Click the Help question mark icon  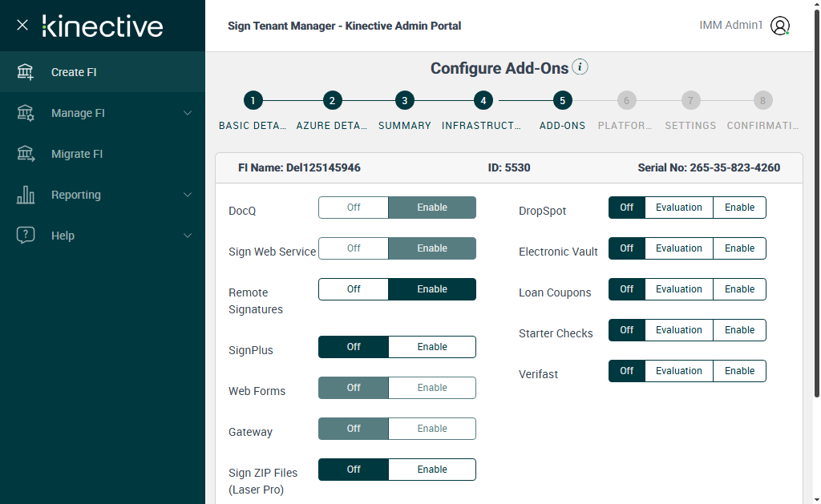[x=26, y=236]
